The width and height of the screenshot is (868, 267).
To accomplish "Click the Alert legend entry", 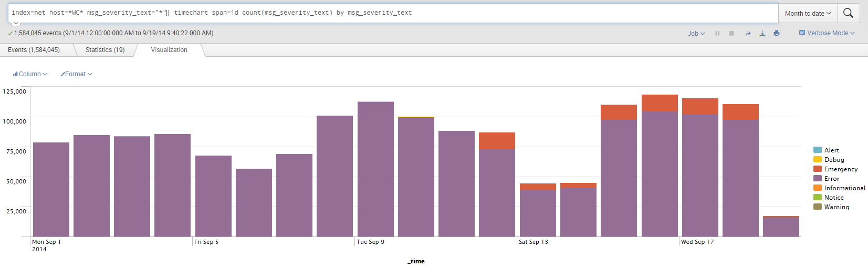I will 831,150.
